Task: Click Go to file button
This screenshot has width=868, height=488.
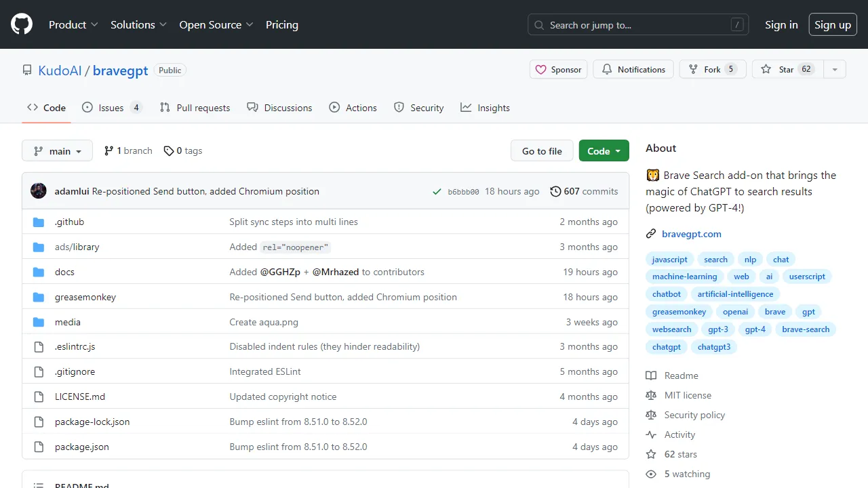Action: (542, 150)
